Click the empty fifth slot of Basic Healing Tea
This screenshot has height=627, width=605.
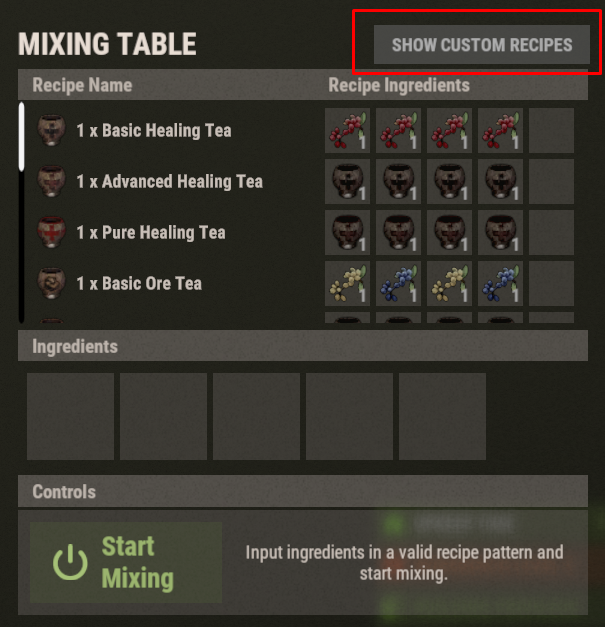click(x=551, y=130)
